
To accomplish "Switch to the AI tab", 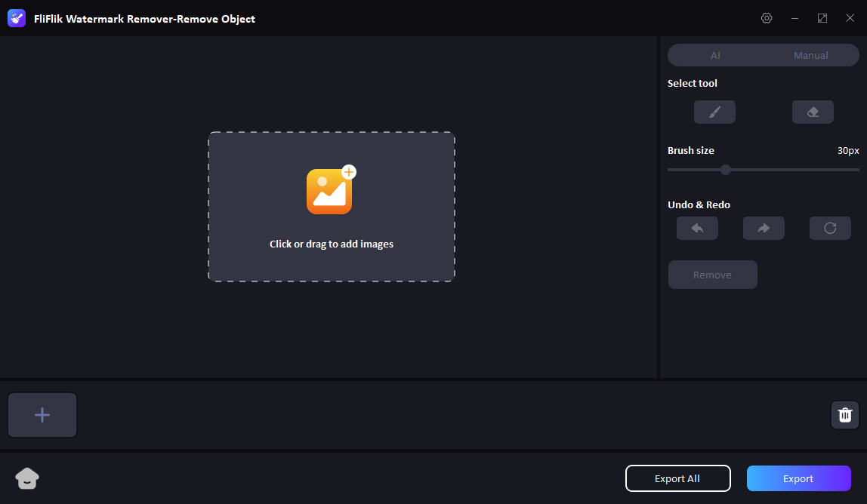I will click(x=715, y=55).
